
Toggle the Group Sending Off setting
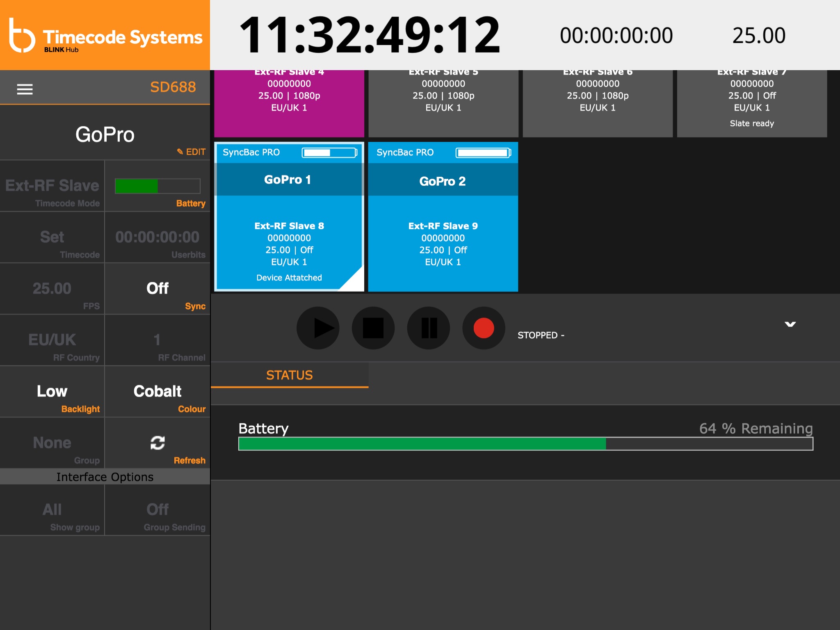pos(157,510)
